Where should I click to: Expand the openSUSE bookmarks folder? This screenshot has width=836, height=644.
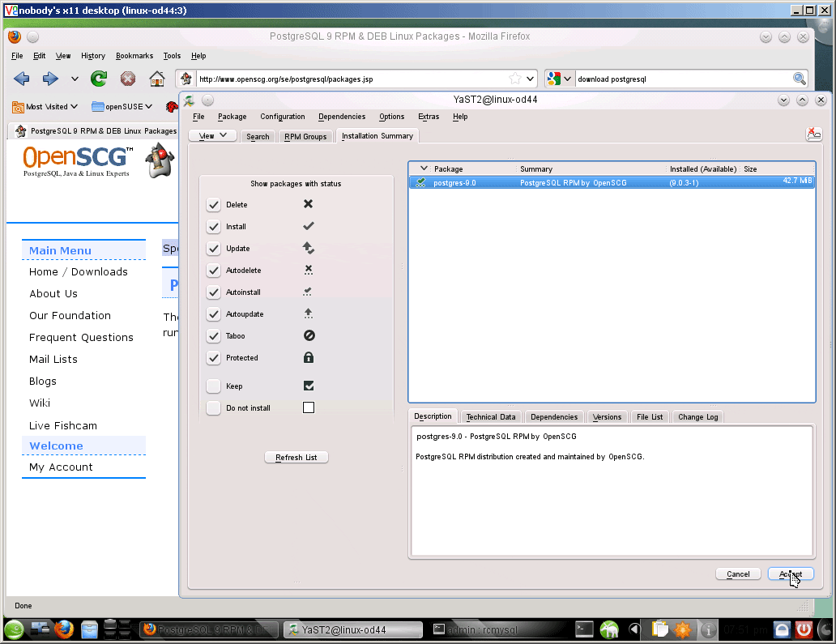(122, 107)
